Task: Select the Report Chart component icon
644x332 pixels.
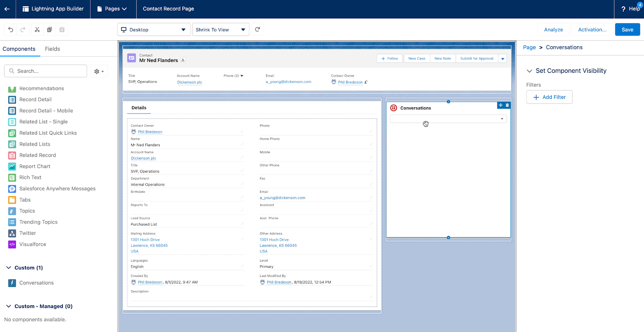Action: 12,166
